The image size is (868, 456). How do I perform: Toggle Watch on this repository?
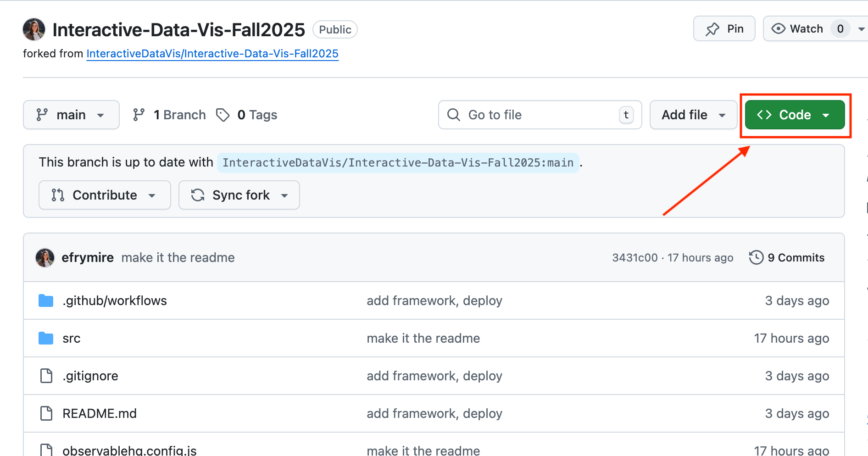click(x=798, y=29)
